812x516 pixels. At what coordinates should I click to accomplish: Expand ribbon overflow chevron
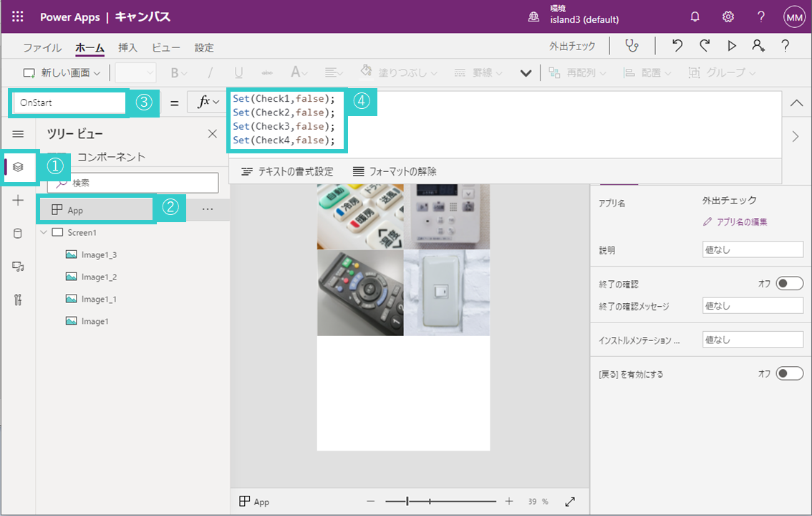526,73
